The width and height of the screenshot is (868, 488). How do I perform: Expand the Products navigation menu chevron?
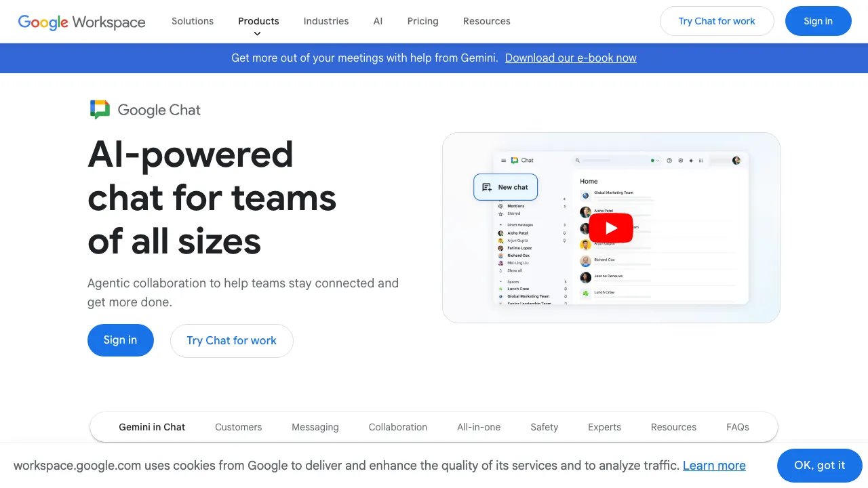coord(258,32)
